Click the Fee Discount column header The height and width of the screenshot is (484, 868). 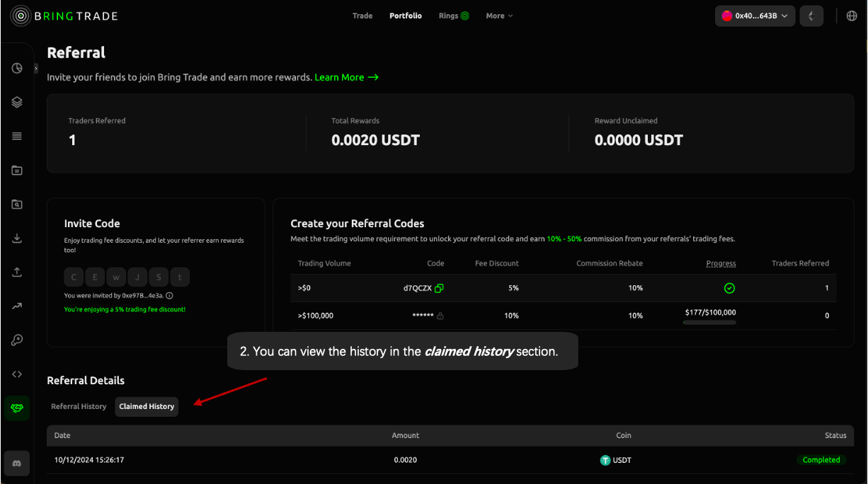pyautogui.click(x=497, y=263)
